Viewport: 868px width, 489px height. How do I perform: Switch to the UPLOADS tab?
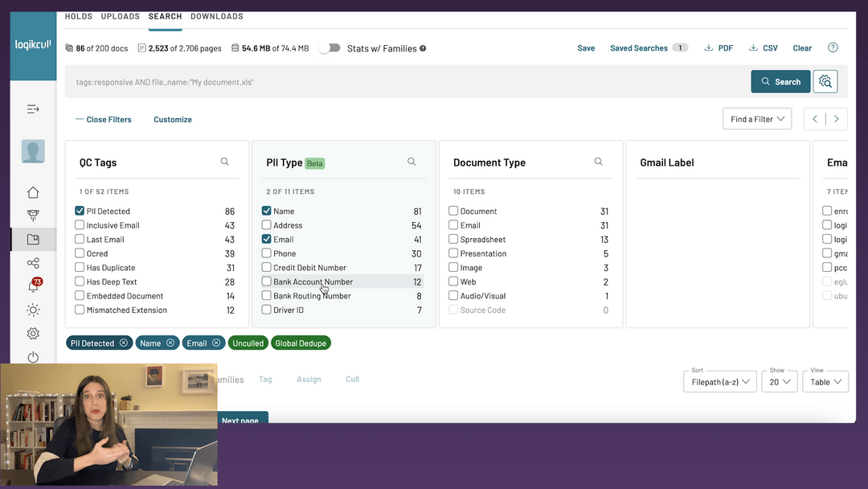click(120, 15)
